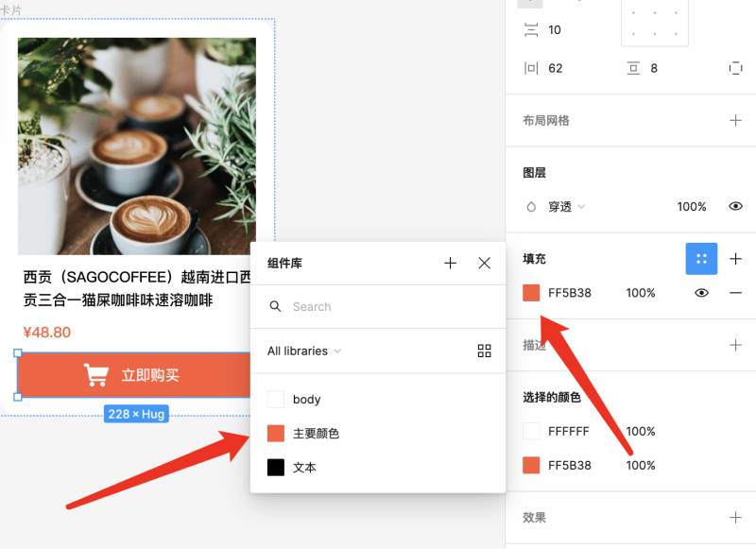Add an effect in the 效果 section
Screen dimensions: 756x549
[736, 518]
